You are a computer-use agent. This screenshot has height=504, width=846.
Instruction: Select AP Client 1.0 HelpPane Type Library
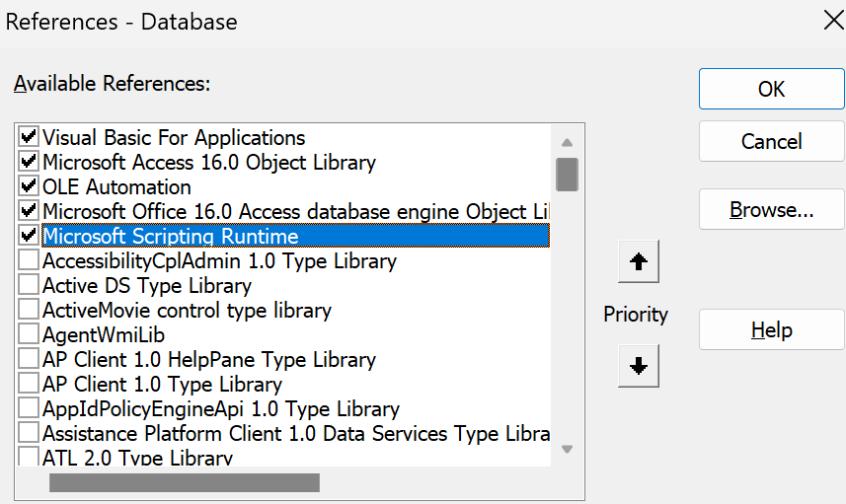[x=208, y=359]
